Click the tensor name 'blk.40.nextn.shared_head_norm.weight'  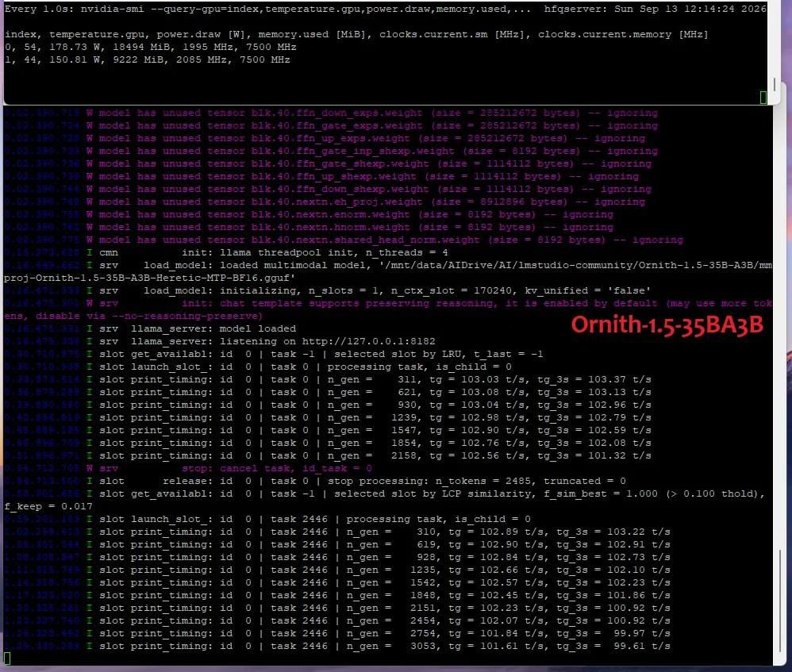tap(365, 240)
